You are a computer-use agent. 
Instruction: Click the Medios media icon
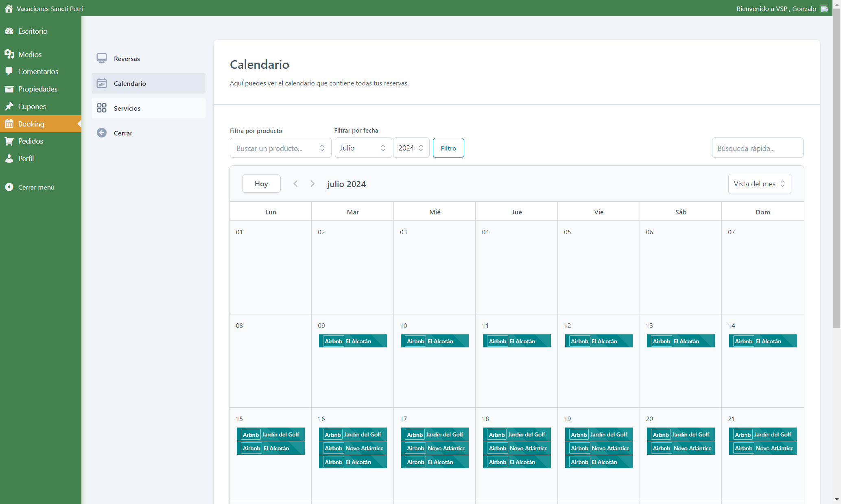pos(9,54)
